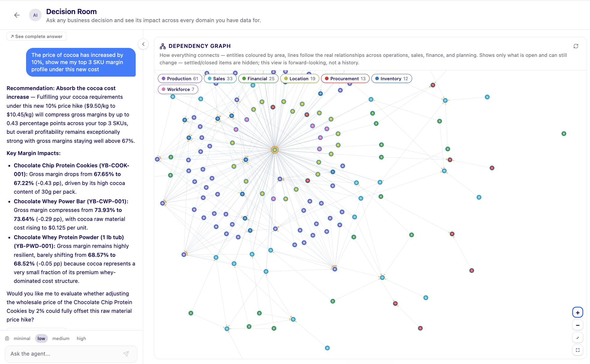Click the dependency graph hierarchy icon

163,46
